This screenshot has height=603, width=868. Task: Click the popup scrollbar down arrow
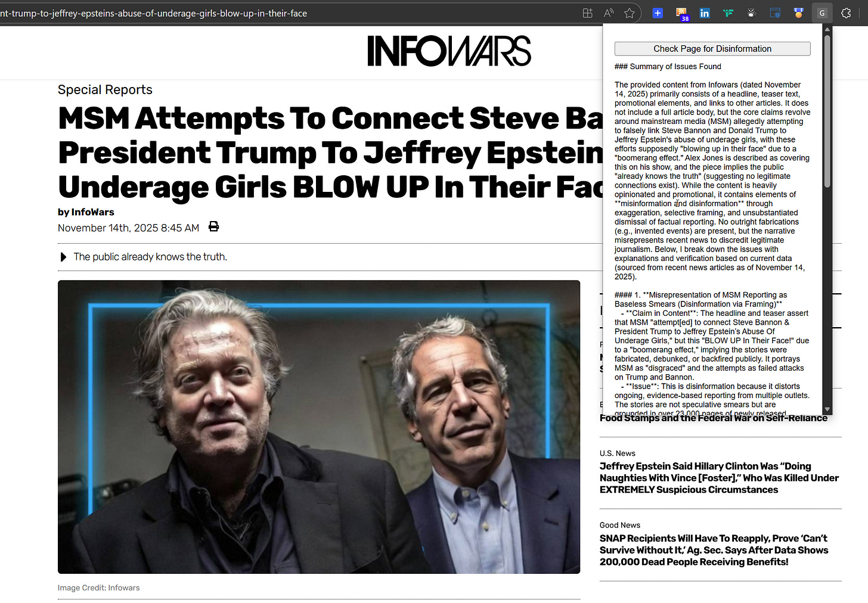pos(827,409)
